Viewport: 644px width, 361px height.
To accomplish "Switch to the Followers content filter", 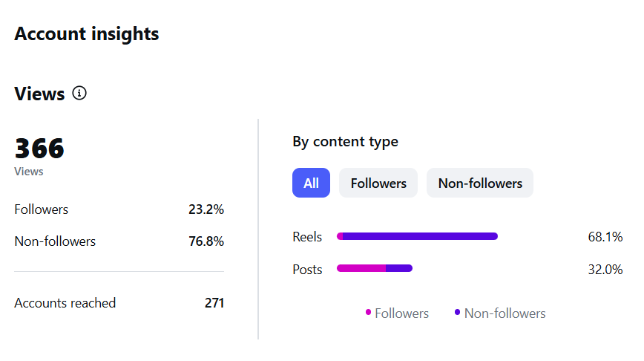I will click(378, 183).
